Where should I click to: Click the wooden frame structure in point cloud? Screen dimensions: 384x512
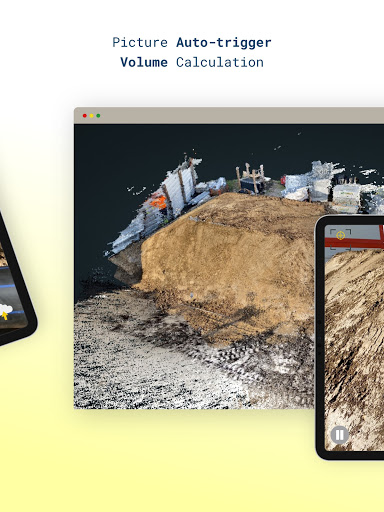pyautogui.click(x=251, y=177)
